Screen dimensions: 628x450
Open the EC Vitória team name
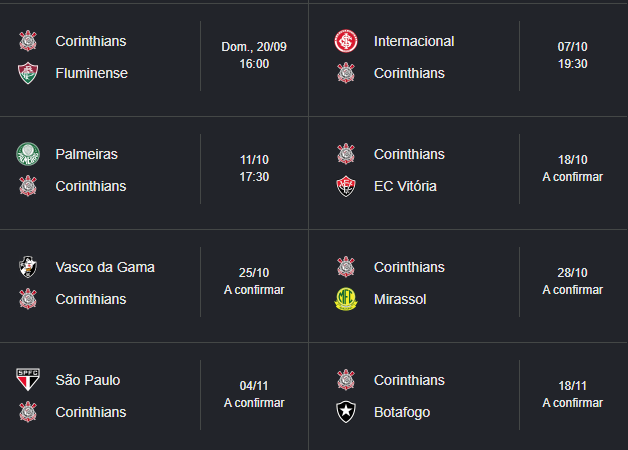[x=405, y=186]
